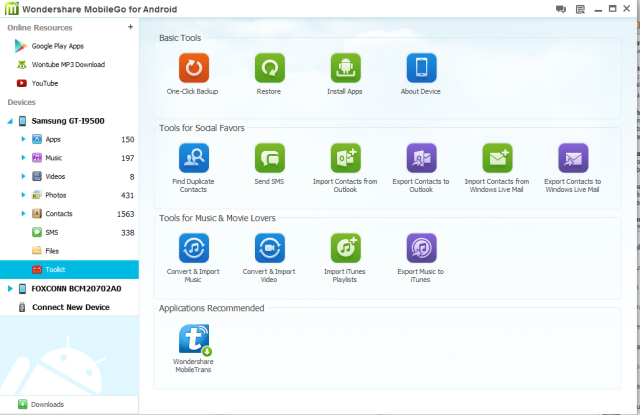
Task: View About Device information
Action: coord(421,68)
